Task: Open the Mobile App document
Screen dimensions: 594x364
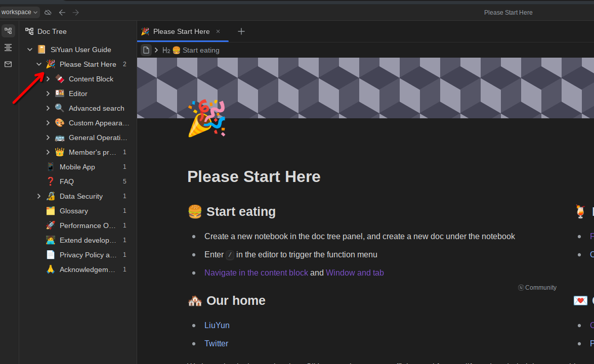Action: 77,167
